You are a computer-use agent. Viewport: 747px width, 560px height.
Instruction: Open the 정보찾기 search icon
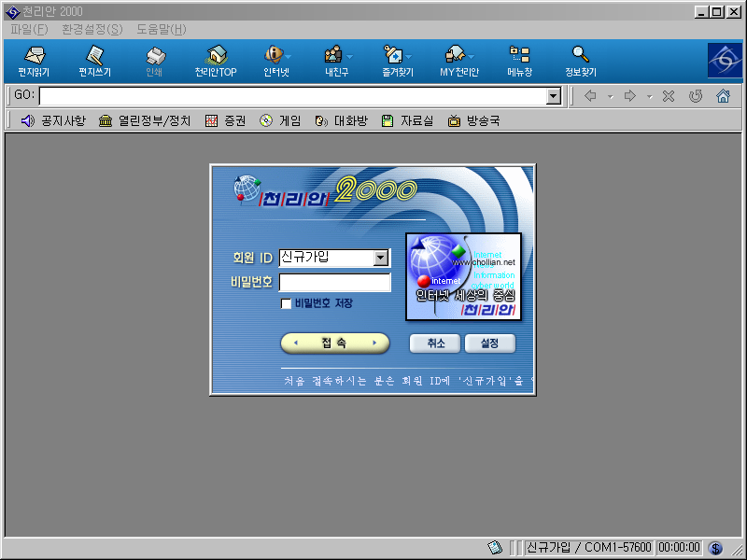(x=580, y=62)
